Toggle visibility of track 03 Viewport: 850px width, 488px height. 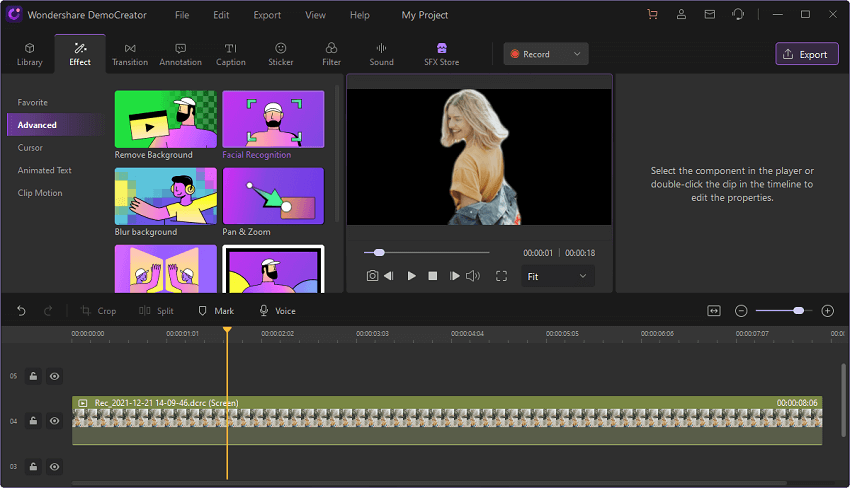55,467
